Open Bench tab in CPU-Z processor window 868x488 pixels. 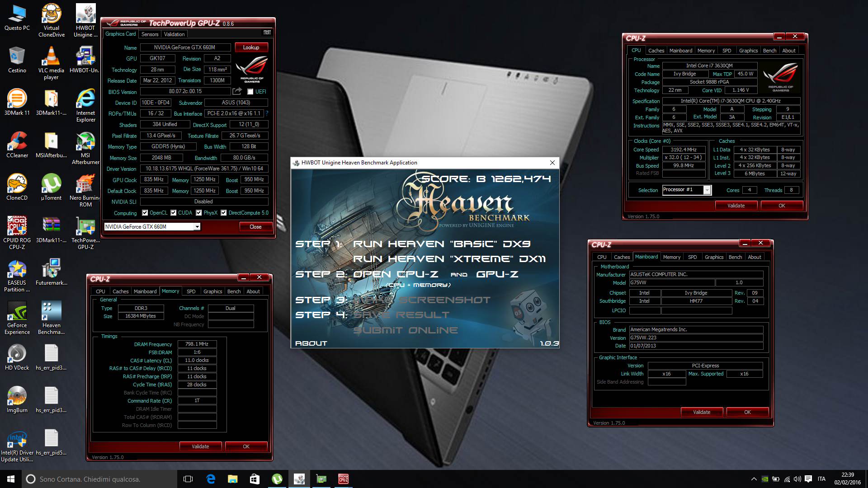(x=769, y=51)
